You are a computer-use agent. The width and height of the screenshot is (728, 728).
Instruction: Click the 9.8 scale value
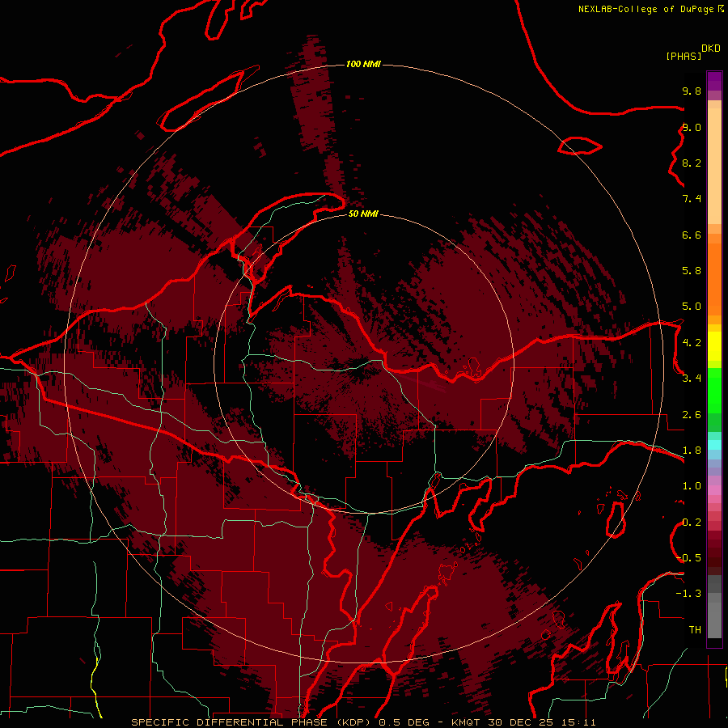pyautogui.click(x=692, y=91)
